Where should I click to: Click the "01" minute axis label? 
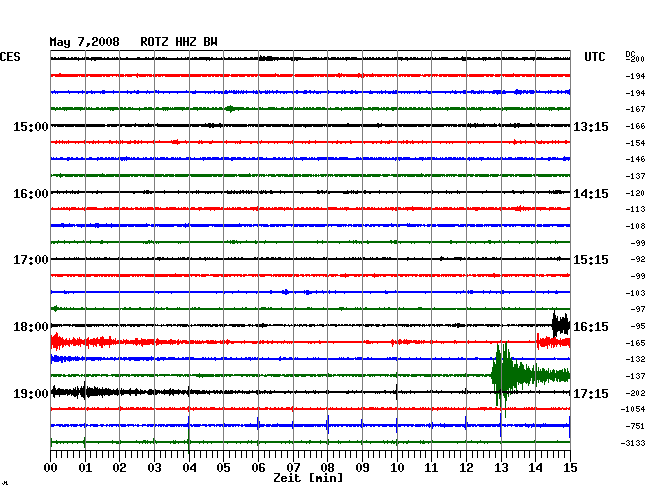click(x=85, y=468)
